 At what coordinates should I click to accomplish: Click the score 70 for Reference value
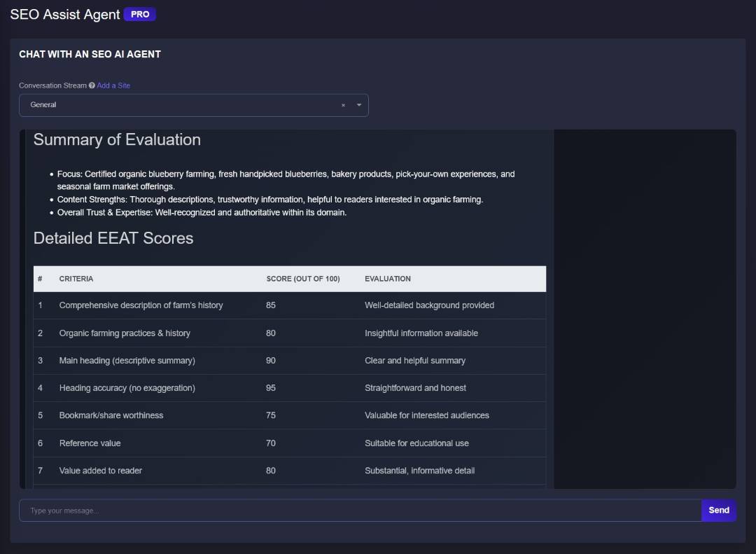click(271, 443)
